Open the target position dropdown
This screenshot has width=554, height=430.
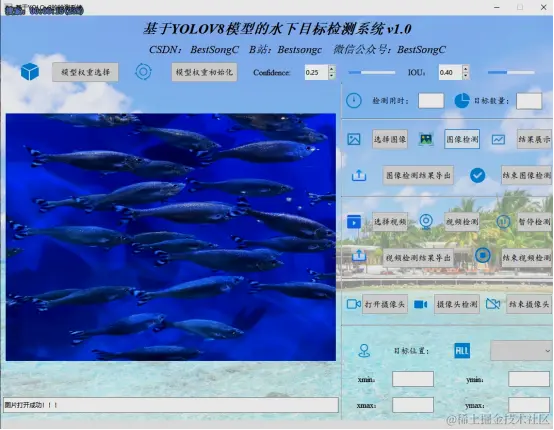pos(521,351)
